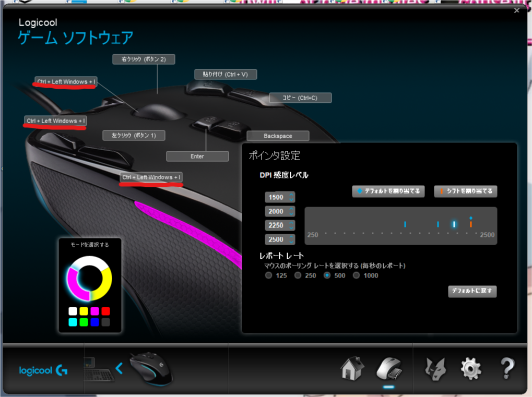This screenshot has height=397, width=532.
Task: Pick the cyan color swatch
Action: 73,322
